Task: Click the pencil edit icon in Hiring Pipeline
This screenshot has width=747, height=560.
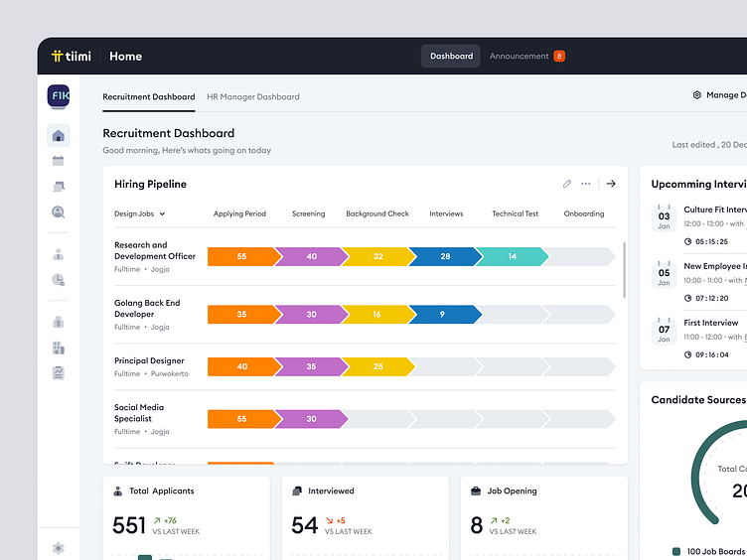Action: [x=567, y=184]
